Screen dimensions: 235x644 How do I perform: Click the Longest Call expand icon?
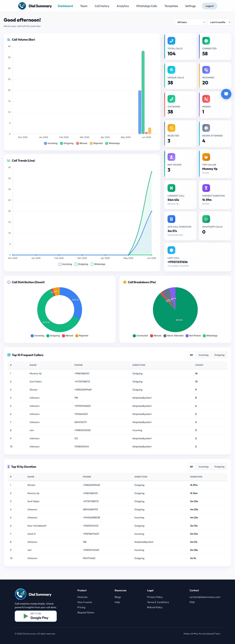(171, 188)
